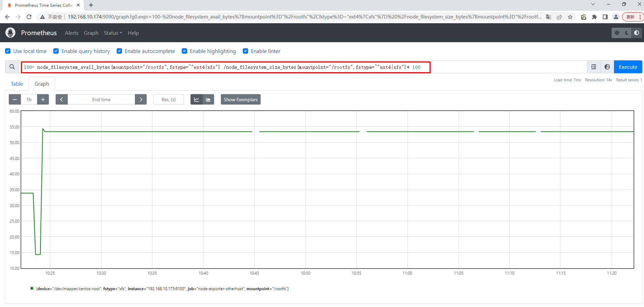The width and height of the screenshot is (644, 307).
Task: Go back in browser history
Action: pyautogui.click(x=7, y=17)
